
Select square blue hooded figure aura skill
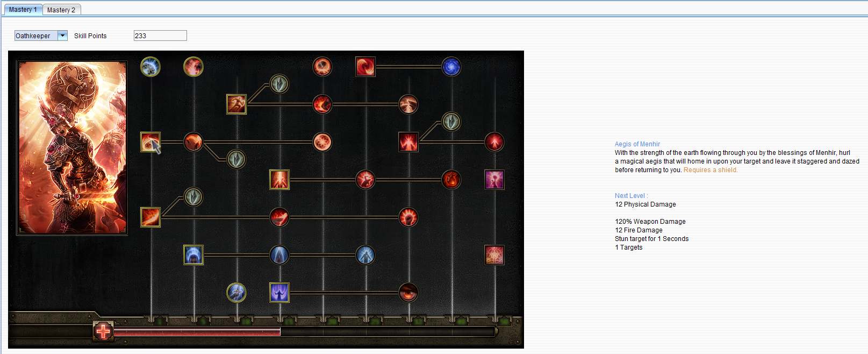(193, 255)
